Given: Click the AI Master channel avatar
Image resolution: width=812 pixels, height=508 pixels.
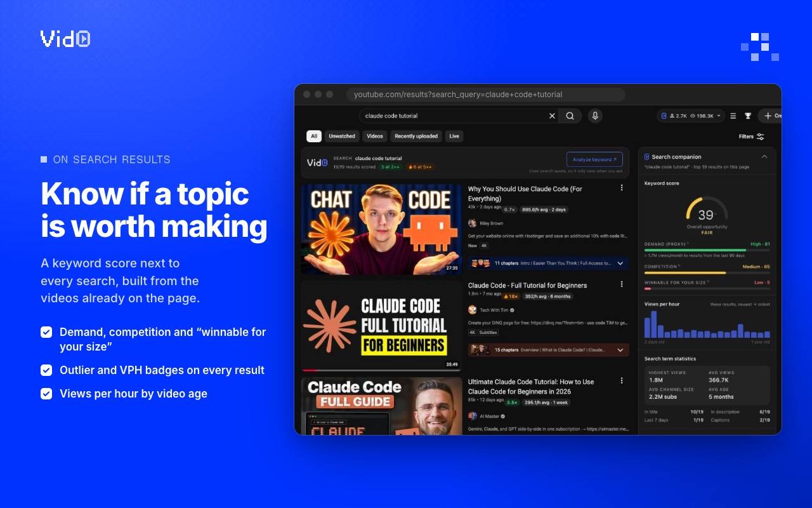Looking at the screenshot, I should (x=472, y=417).
